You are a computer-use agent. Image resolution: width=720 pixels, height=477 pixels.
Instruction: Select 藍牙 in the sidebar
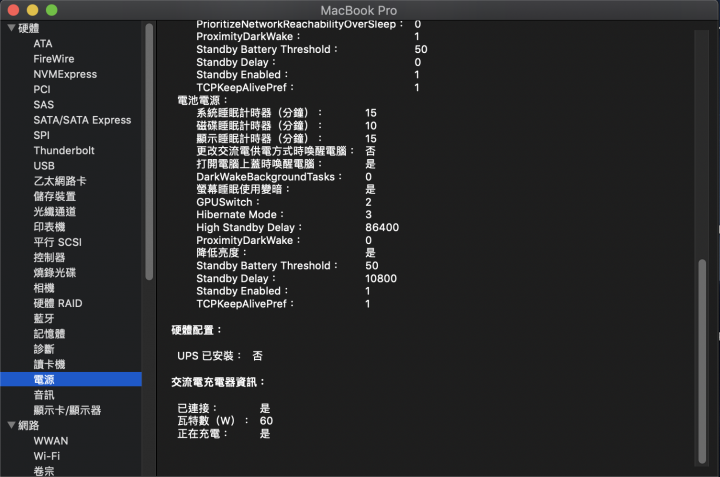(44, 318)
